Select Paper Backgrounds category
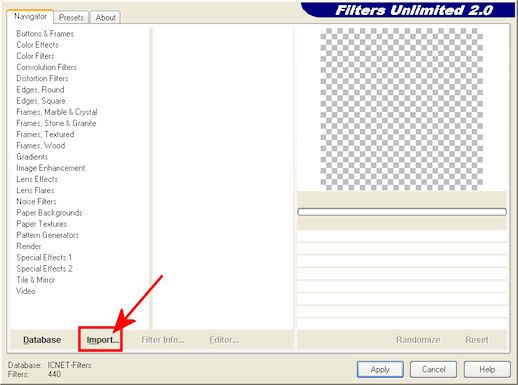 point(49,213)
